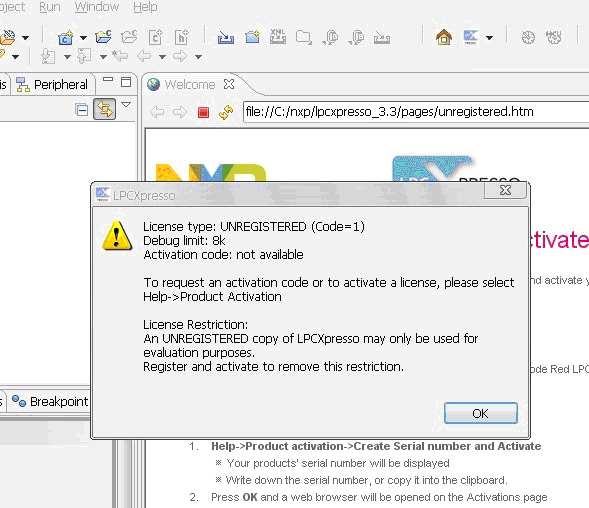Click the Welcome browser forward arrow
This screenshot has width=589, height=508.
180,112
